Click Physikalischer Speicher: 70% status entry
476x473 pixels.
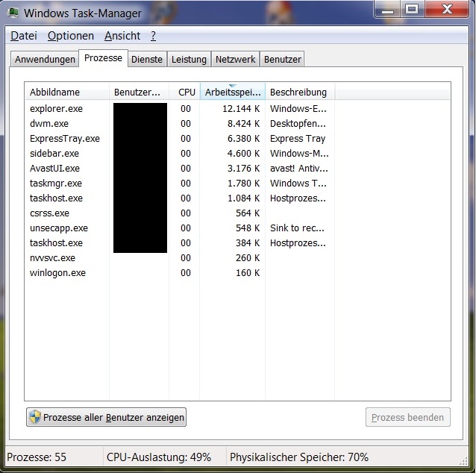[299, 457]
